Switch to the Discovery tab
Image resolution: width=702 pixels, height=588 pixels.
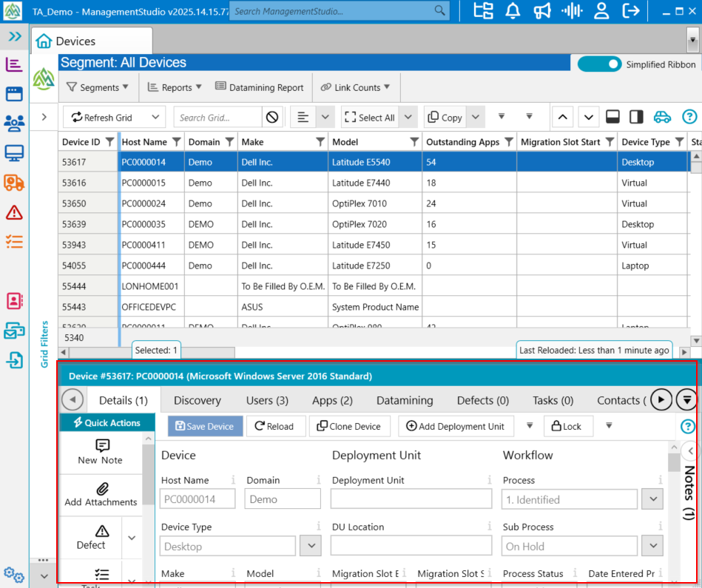(198, 400)
